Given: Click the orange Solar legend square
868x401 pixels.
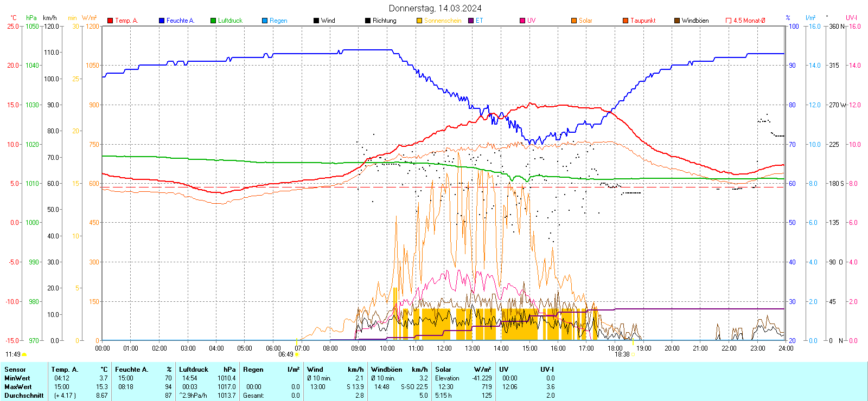Looking at the screenshot, I should click(x=574, y=21).
